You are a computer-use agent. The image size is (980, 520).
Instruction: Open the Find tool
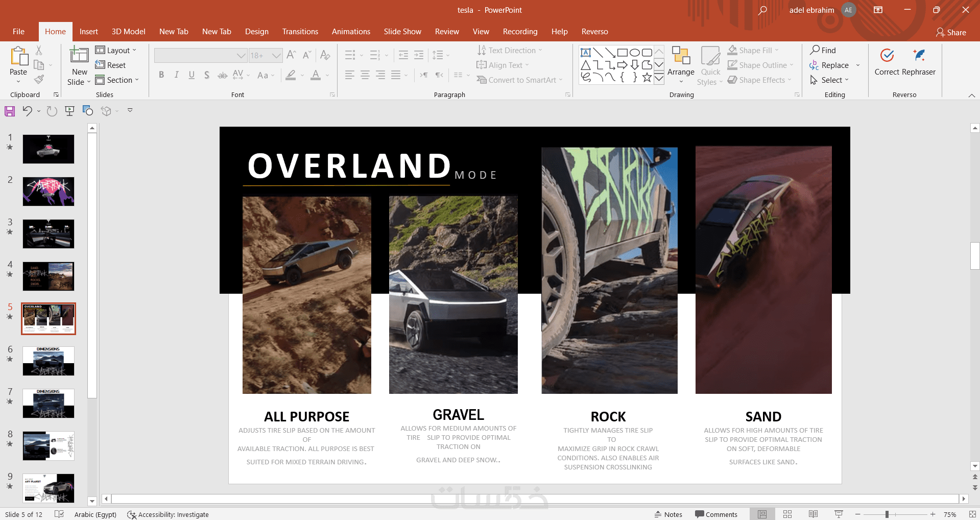pyautogui.click(x=823, y=50)
